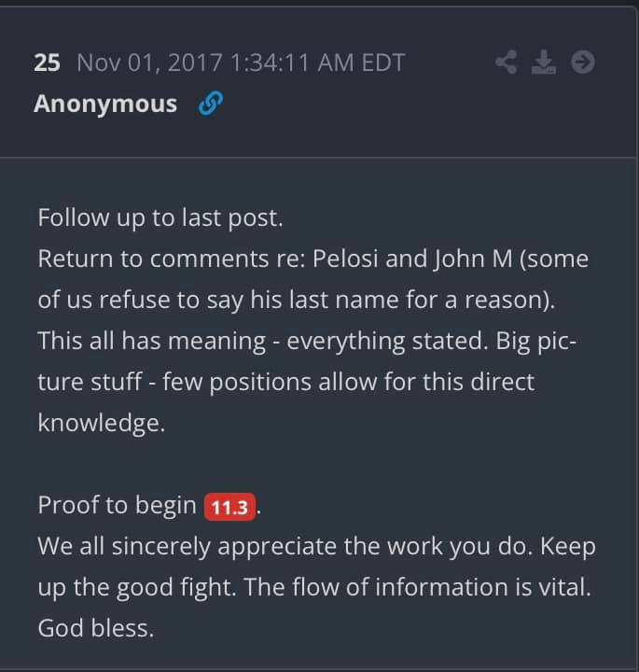Click the red 11.3 badge
The width and height of the screenshot is (639, 672).
click(x=229, y=508)
